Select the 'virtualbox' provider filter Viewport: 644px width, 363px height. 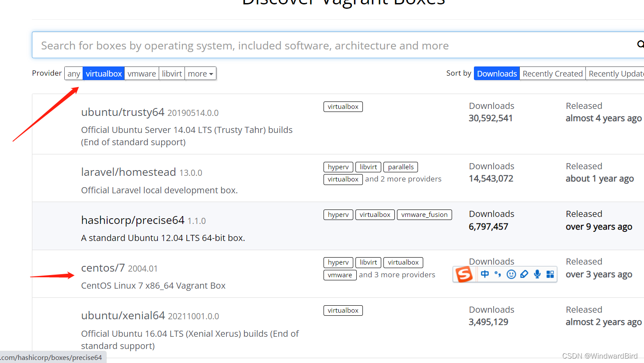[104, 73]
